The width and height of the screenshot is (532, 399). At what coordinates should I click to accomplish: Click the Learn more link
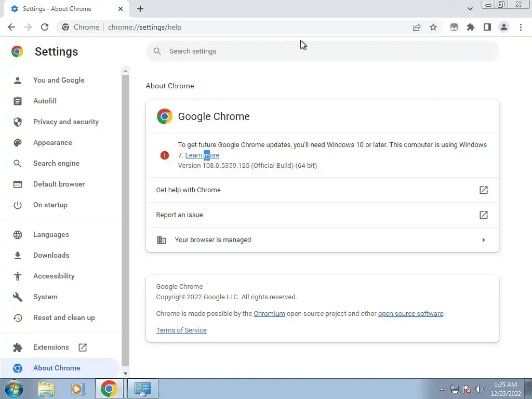[202, 155]
